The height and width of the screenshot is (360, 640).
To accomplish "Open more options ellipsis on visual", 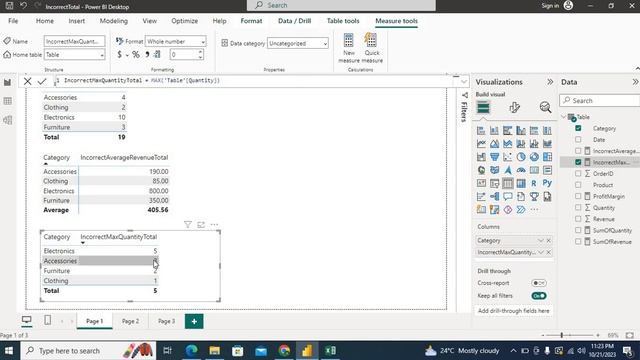I will [x=214, y=224].
